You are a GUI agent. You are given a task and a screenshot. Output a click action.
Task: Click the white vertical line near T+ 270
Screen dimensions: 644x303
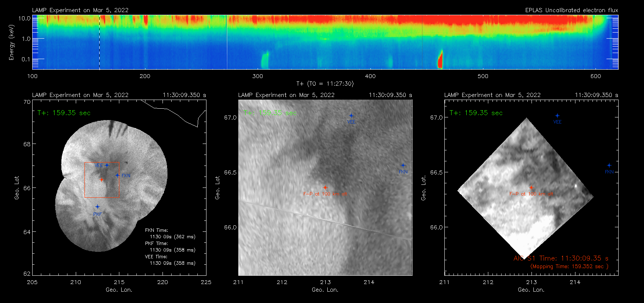tap(227, 42)
